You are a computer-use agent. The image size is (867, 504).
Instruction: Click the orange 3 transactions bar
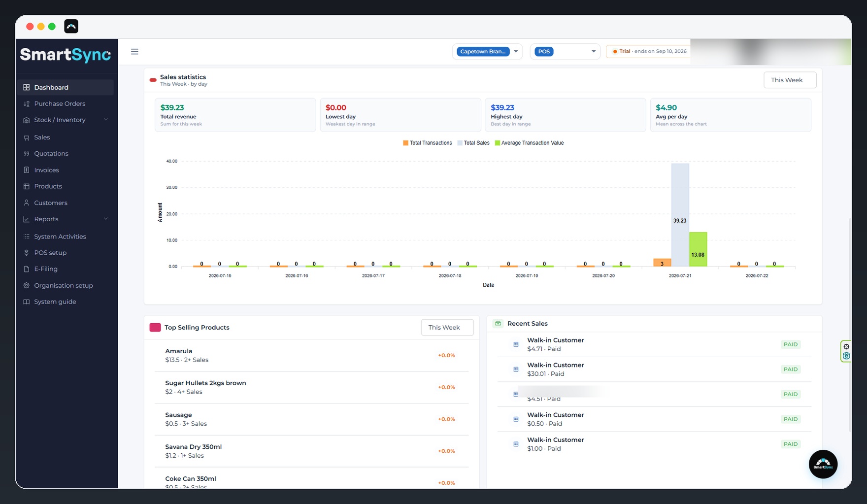[662, 263]
